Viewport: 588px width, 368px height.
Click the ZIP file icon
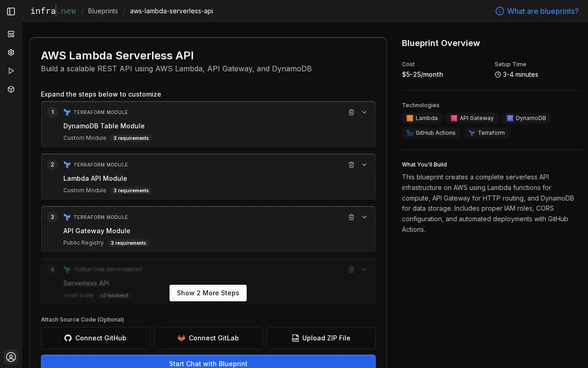coord(295,338)
